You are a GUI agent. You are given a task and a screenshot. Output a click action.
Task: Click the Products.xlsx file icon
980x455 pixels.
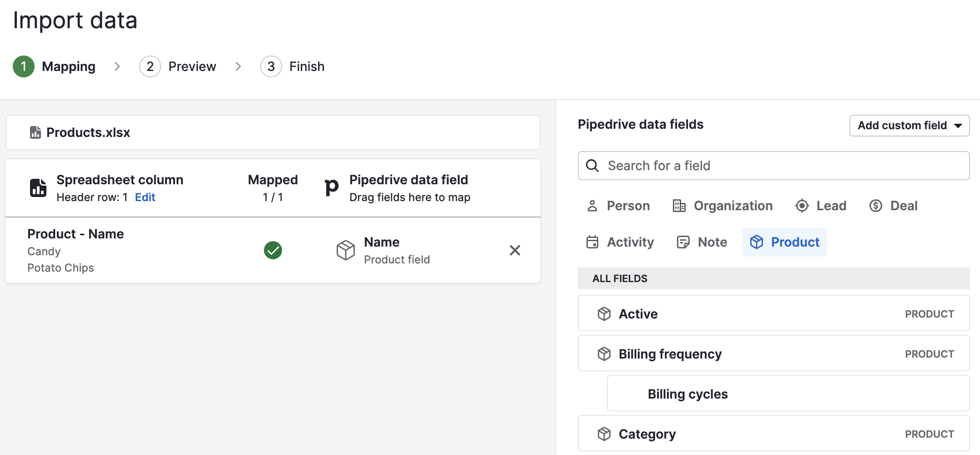point(35,132)
